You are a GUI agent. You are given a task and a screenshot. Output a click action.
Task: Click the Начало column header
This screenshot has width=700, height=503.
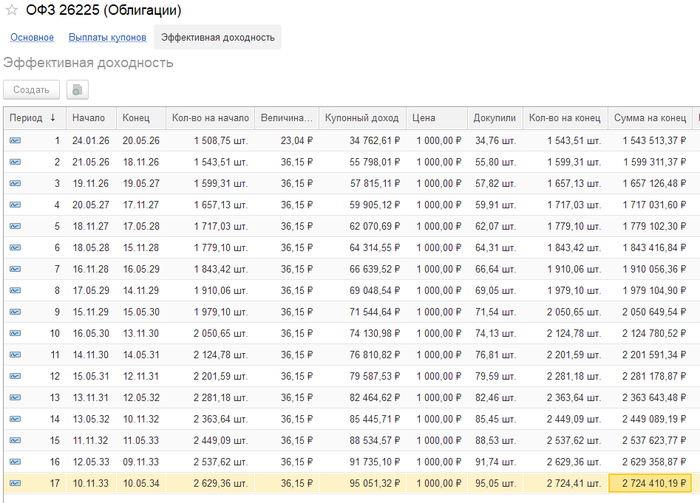click(x=89, y=117)
